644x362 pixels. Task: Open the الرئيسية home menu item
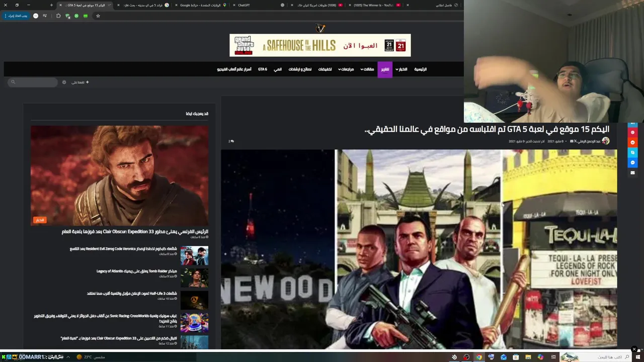point(420,69)
